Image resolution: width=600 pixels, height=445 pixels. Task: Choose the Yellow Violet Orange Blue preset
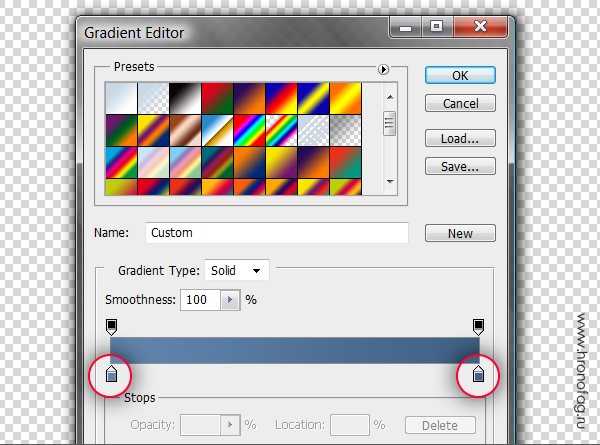click(x=153, y=130)
